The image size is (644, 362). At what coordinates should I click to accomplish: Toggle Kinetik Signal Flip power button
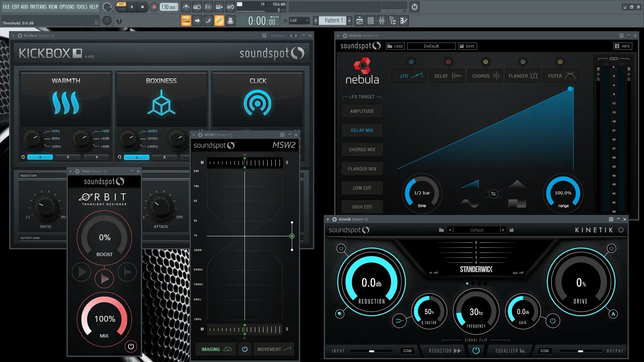[476, 351]
